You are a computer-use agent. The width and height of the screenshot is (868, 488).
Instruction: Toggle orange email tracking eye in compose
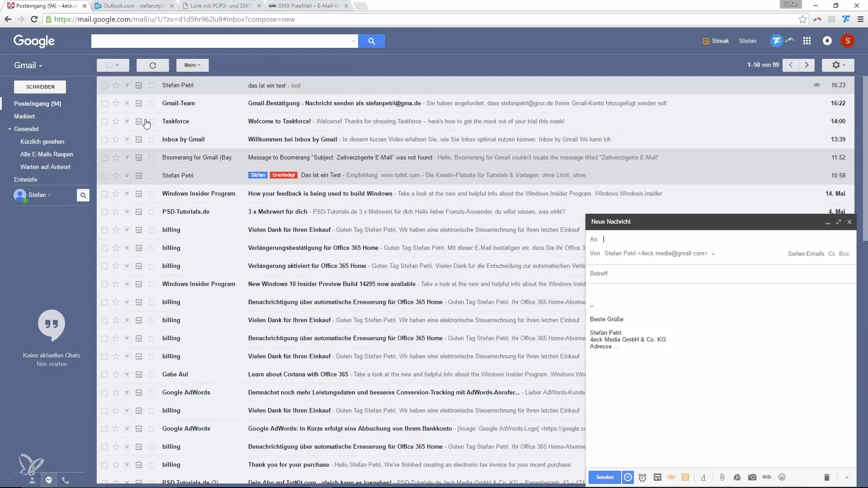pos(671,478)
